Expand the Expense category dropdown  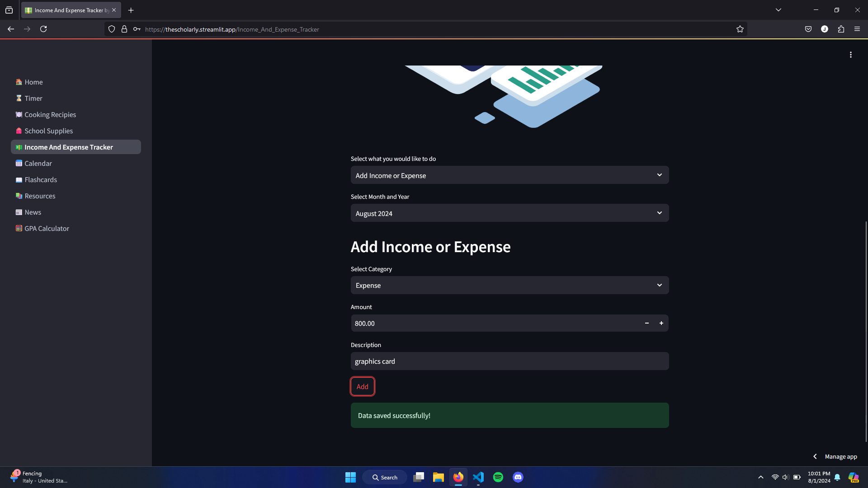click(x=509, y=286)
